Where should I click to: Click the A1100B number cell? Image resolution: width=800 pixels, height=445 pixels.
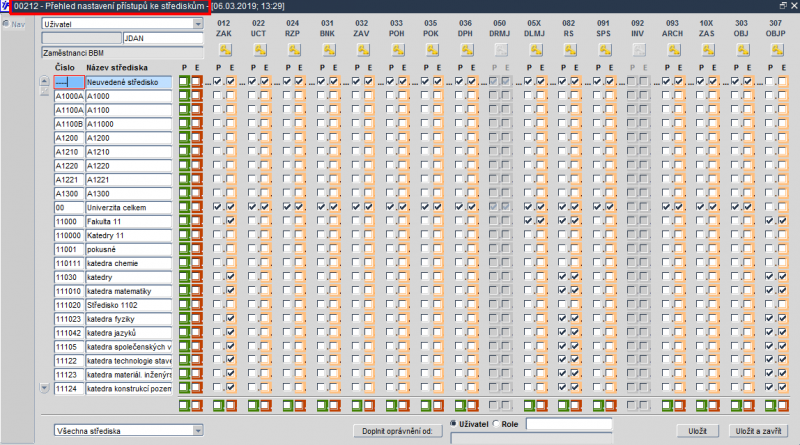(69, 123)
